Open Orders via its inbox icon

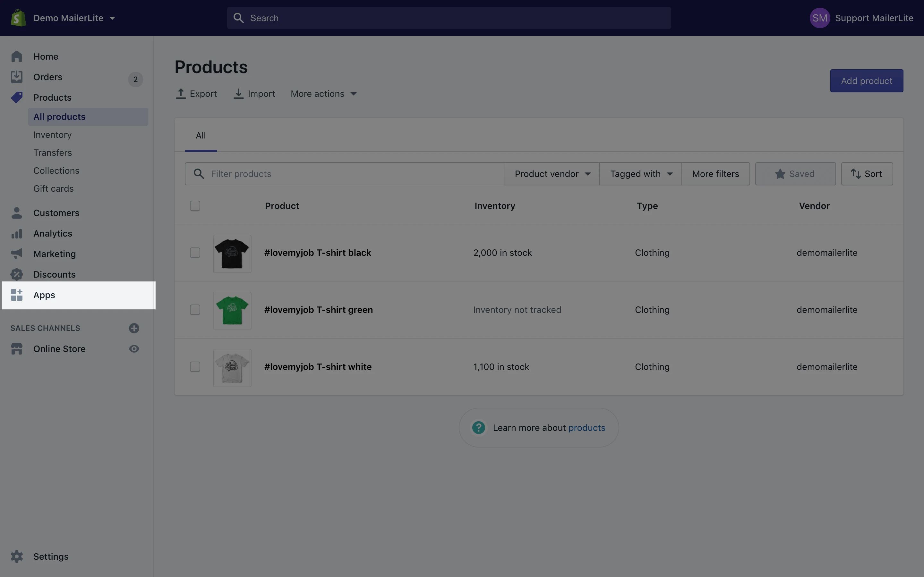tap(17, 77)
